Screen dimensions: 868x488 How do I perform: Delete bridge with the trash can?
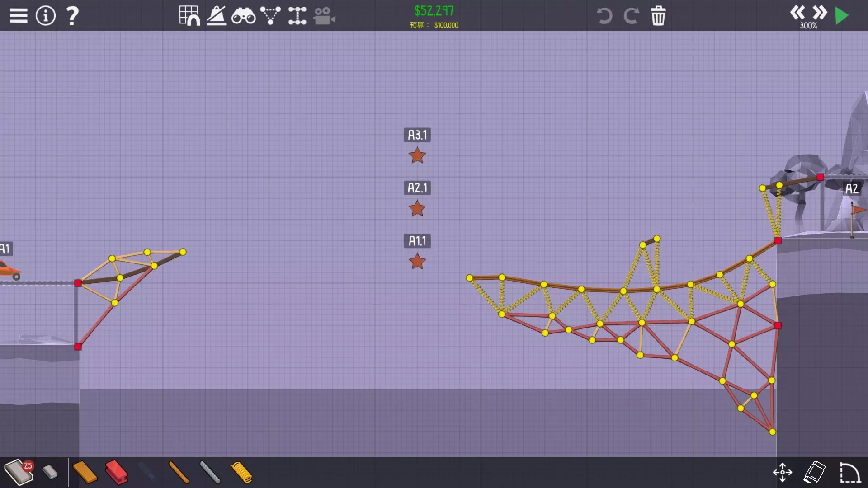(x=658, y=16)
